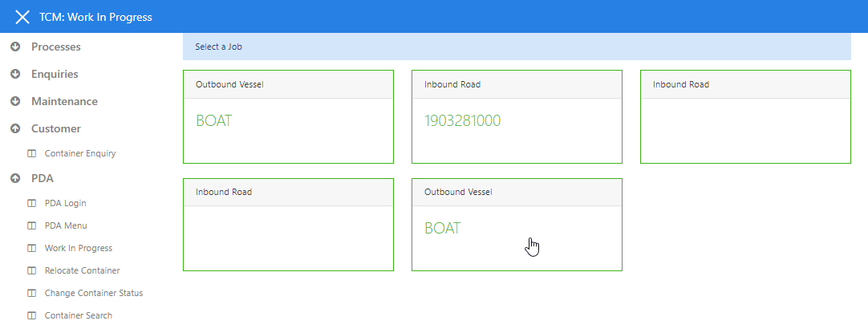
Task: Collapse the Customer section
Action: pyautogui.click(x=14, y=129)
